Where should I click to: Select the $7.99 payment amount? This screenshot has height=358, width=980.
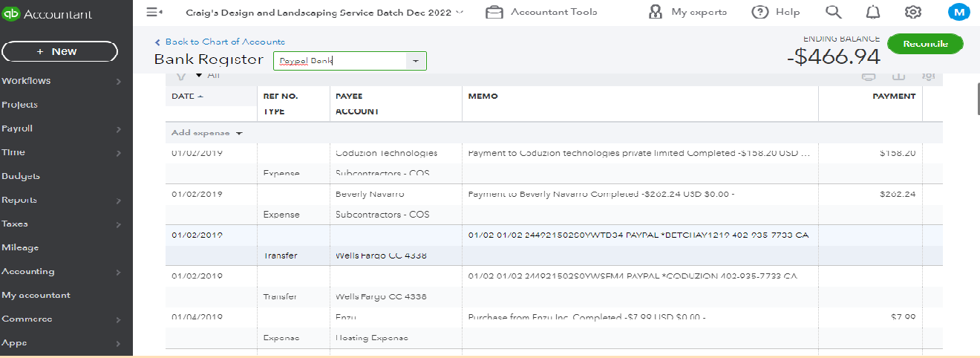pyautogui.click(x=903, y=317)
